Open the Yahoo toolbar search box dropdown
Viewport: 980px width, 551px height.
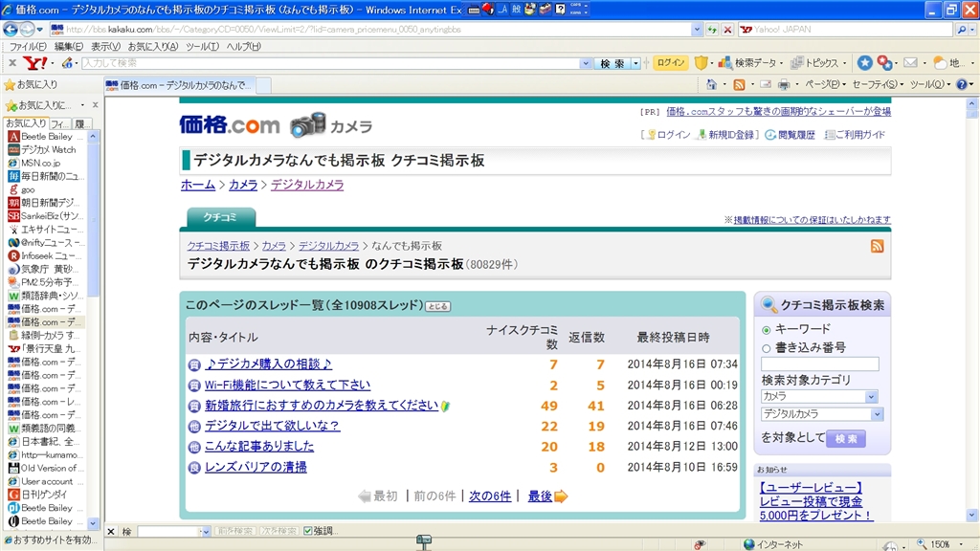[x=586, y=63]
